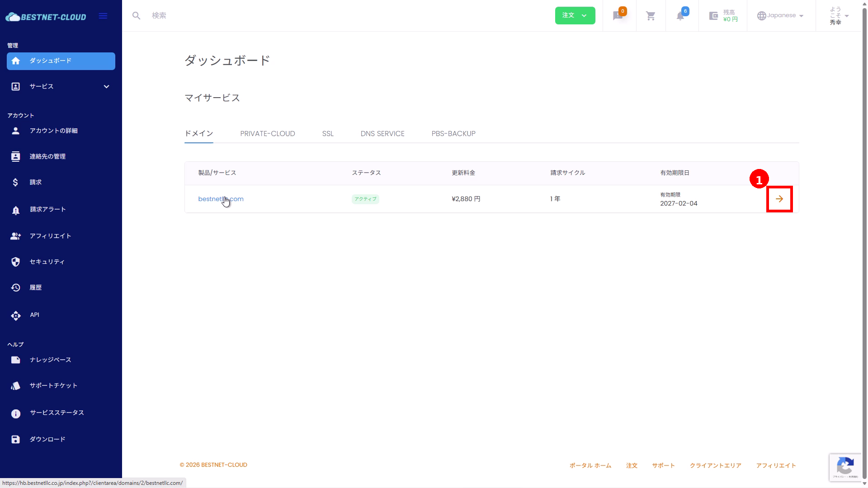Open API page from sidebar

coord(35,315)
